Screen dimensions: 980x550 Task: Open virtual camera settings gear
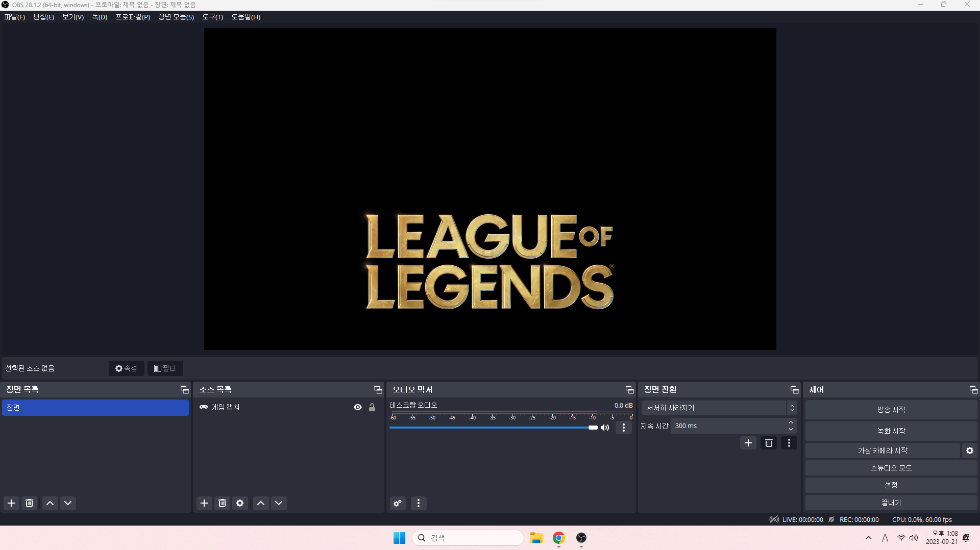970,451
